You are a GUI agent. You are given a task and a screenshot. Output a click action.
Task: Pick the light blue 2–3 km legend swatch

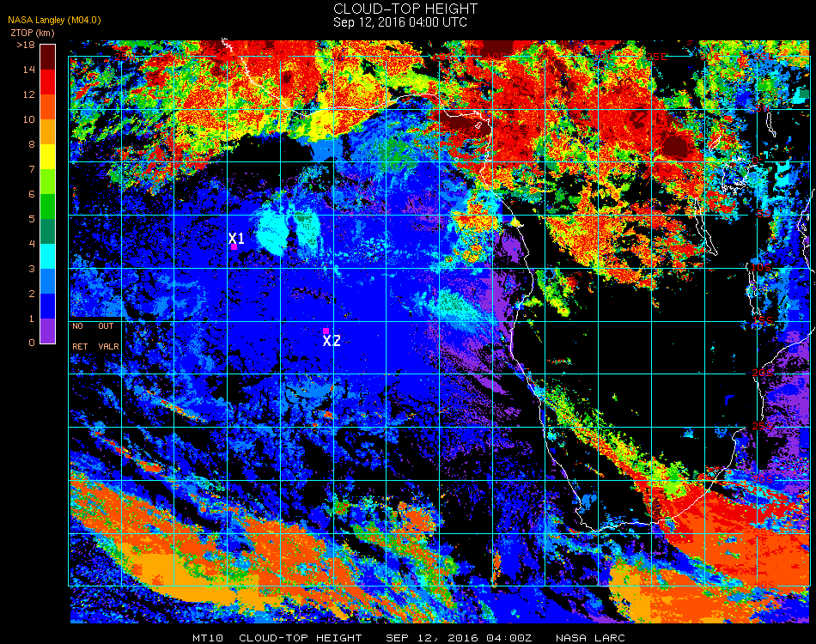(47, 282)
